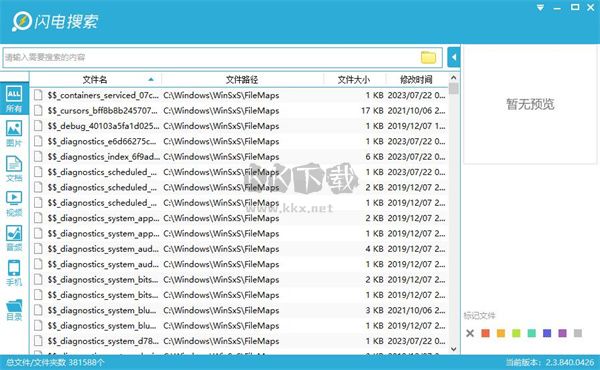The image size is (600, 370).
Task: Click the file list scrollbar down arrow
Action: click(453, 349)
